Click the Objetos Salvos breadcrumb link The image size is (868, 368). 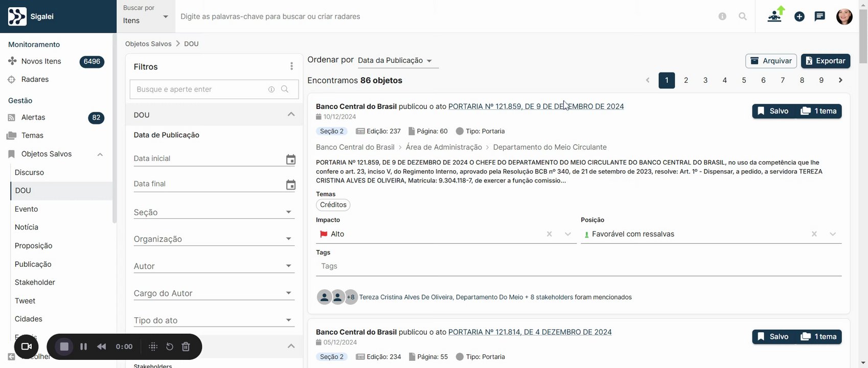148,44
